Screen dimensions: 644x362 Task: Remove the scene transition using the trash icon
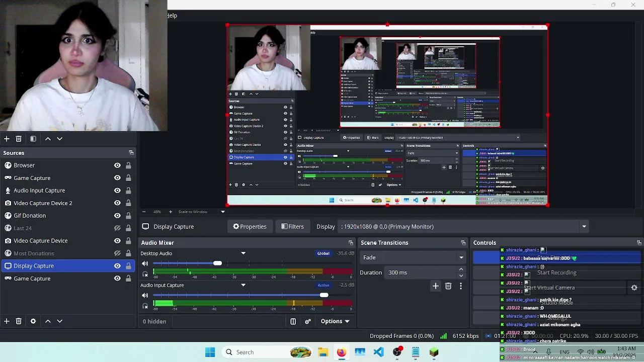tap(448, 286)
